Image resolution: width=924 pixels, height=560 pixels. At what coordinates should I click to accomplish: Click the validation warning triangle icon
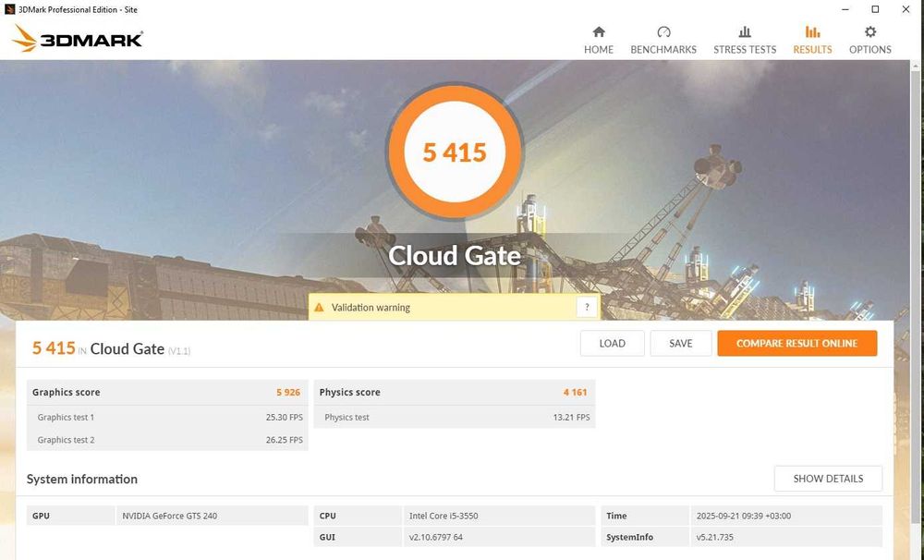pos(319,308)
